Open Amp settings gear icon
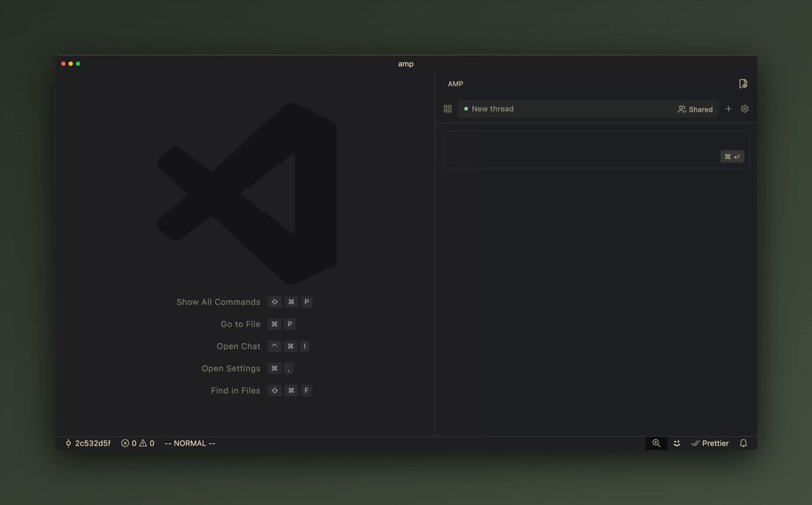The height and width of the screenshot is (505, 812). coord(745,109)
